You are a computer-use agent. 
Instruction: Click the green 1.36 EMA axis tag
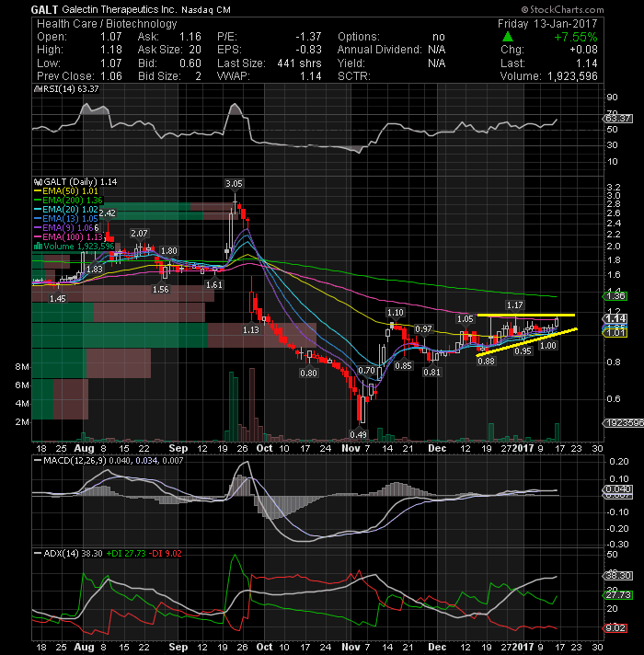pyautogui.click(x=615, y=296)
